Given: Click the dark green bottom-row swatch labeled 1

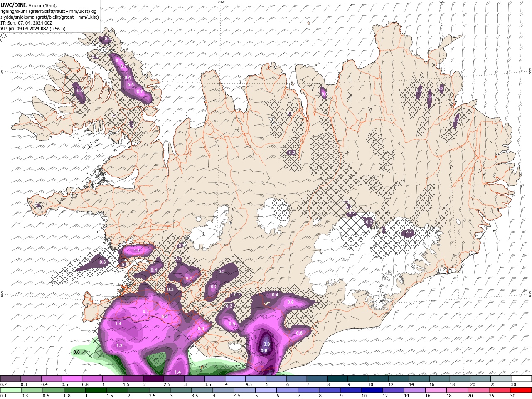Looking at the screenshot, I should point(96,390).
